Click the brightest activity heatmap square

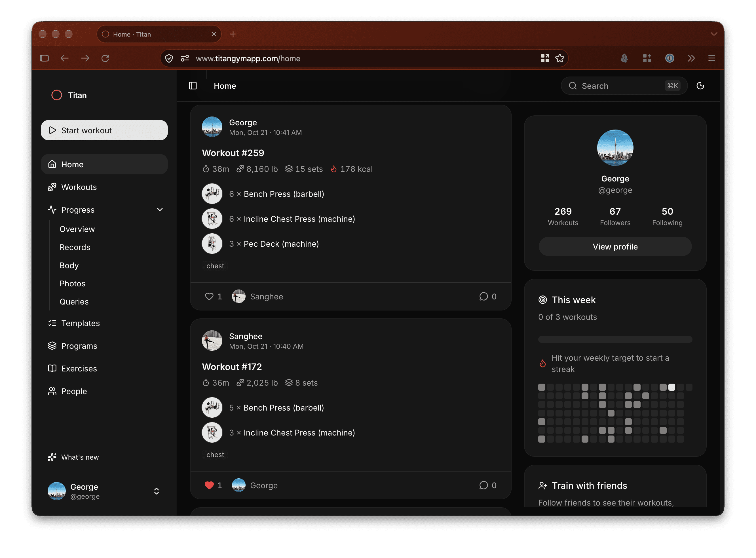(x=672, y=387)
